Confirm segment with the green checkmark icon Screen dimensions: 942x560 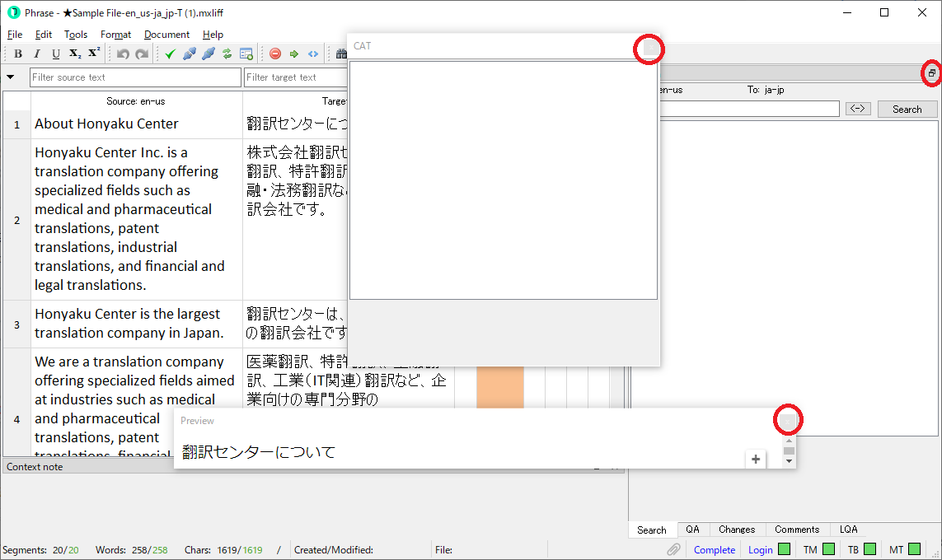170,54
